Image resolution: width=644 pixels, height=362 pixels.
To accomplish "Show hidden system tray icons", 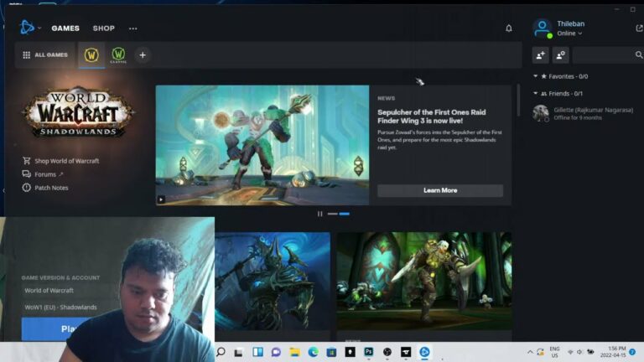I will click(530, 352).
